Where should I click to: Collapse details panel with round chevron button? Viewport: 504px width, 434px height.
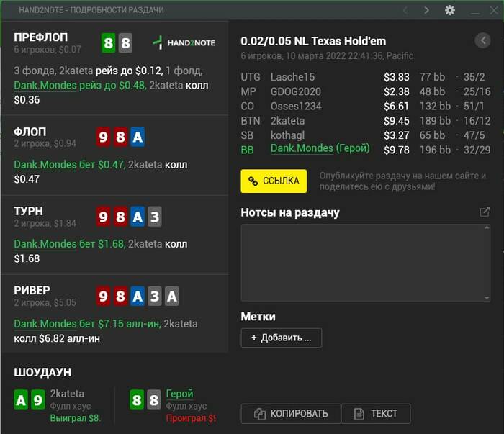(x=482, y=40)
